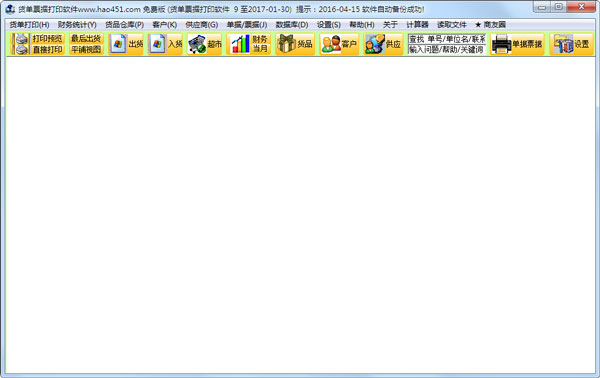Open the 计算器 menu item
The image size is (600, 378).
point(417,25)
